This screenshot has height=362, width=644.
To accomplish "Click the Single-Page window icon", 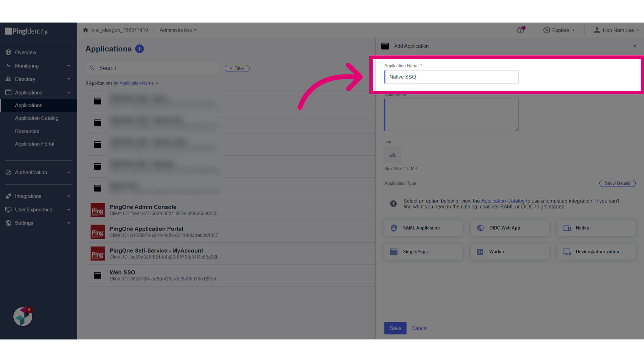I will click(394, 252).
